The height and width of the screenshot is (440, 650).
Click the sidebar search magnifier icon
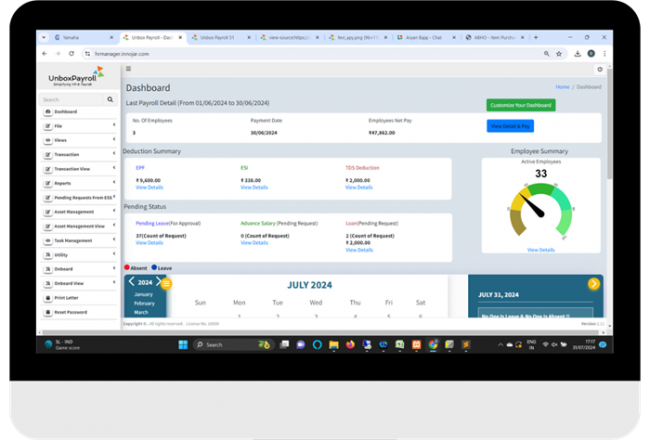110,100
